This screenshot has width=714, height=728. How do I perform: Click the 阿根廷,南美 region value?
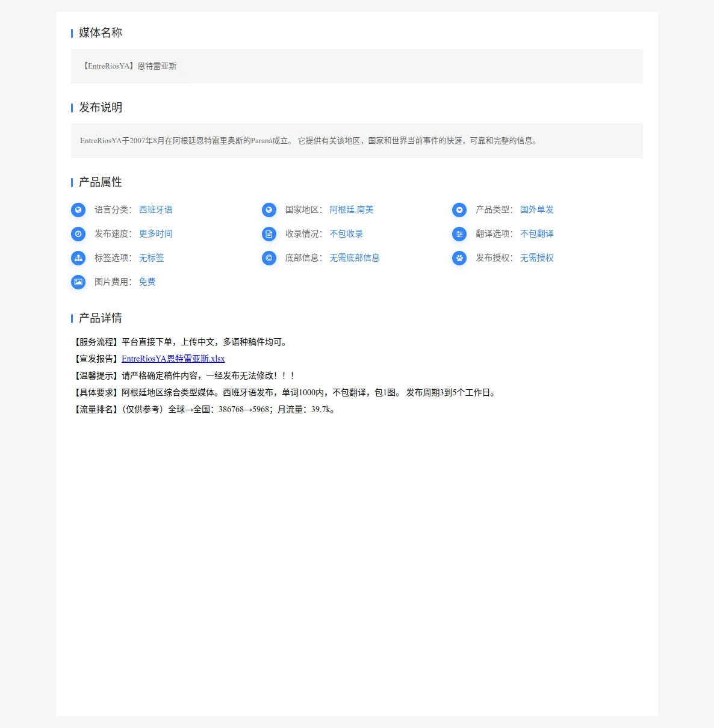[x=352, y=210]
